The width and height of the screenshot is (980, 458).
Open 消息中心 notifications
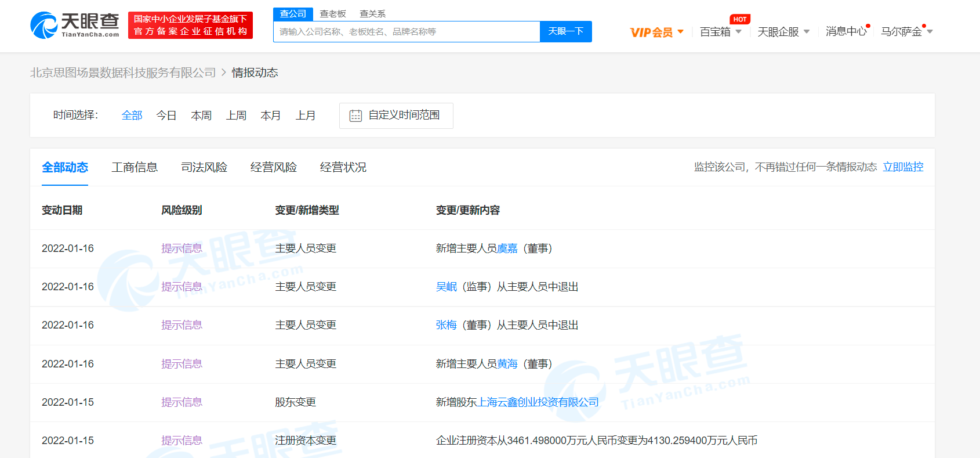(846, 31)
